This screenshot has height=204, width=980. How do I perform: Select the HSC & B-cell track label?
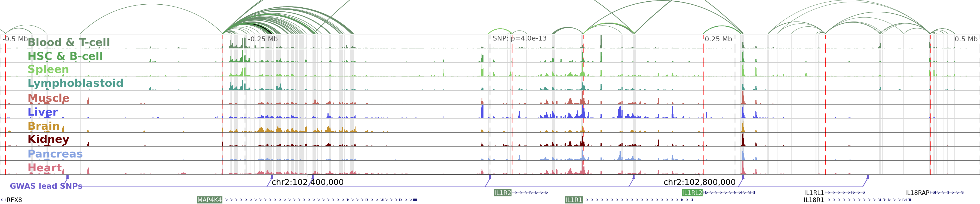[65, 56]
